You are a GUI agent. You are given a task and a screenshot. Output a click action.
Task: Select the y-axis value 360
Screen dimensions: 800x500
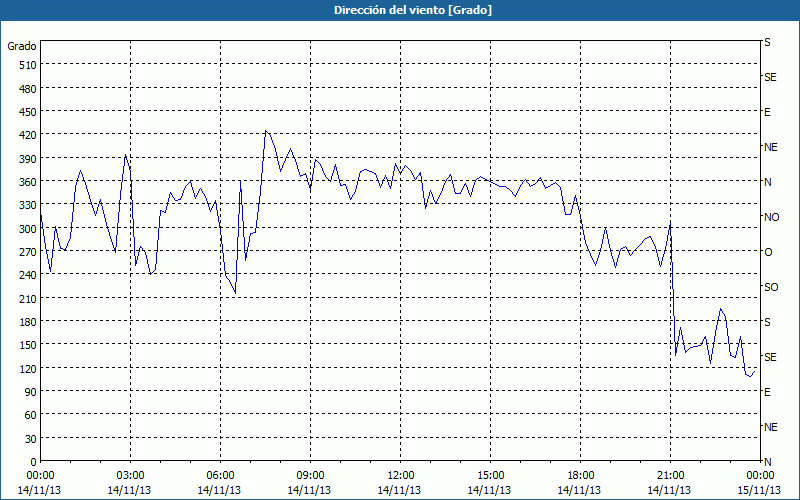coord(28,182)
